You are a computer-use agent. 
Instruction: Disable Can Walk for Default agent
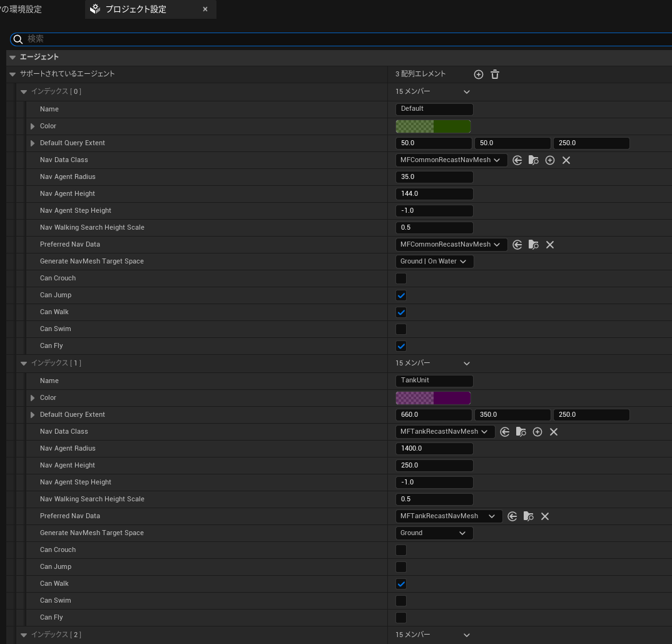coord(401,312)
